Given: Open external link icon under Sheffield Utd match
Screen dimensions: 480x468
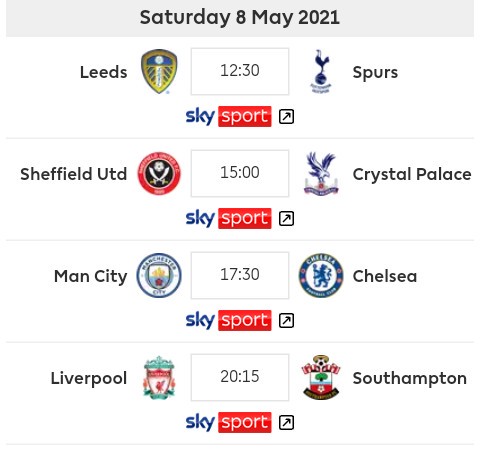Looking at the screenshot, I should click(x=286, y=219).
